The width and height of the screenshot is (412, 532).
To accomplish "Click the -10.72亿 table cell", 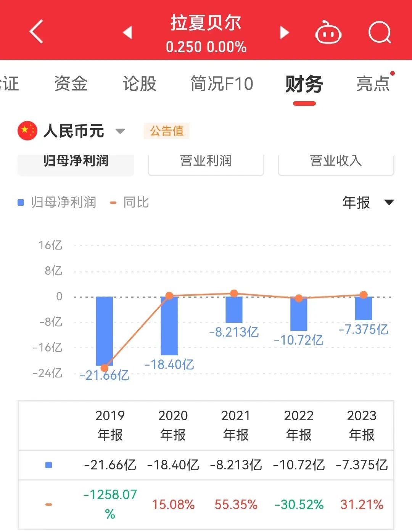I will (299, 465).
